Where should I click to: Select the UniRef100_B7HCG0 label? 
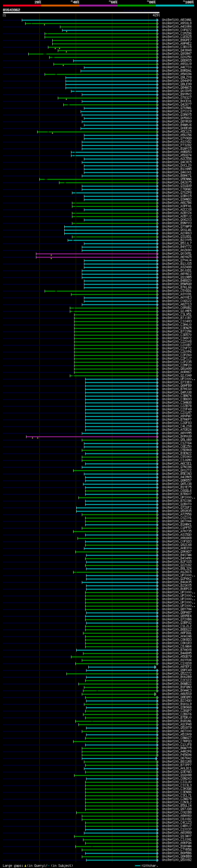point(177,389)
